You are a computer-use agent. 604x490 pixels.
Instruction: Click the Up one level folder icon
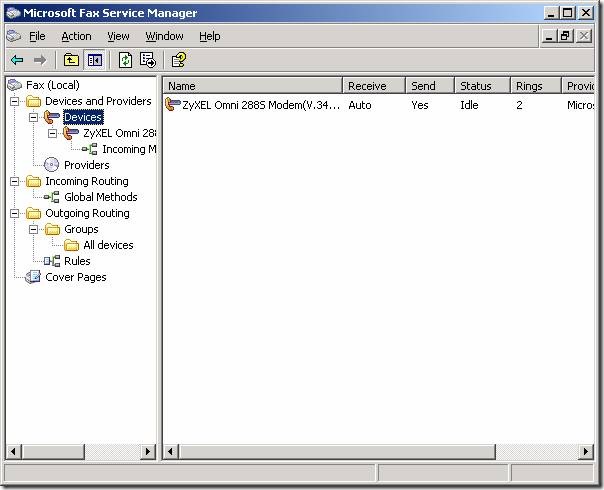point(71,60)
